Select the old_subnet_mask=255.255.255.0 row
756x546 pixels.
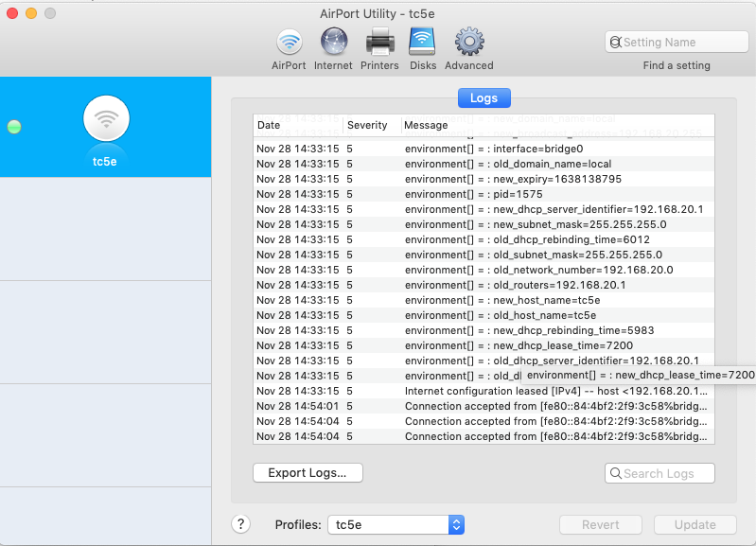click(x=483, y=255)
